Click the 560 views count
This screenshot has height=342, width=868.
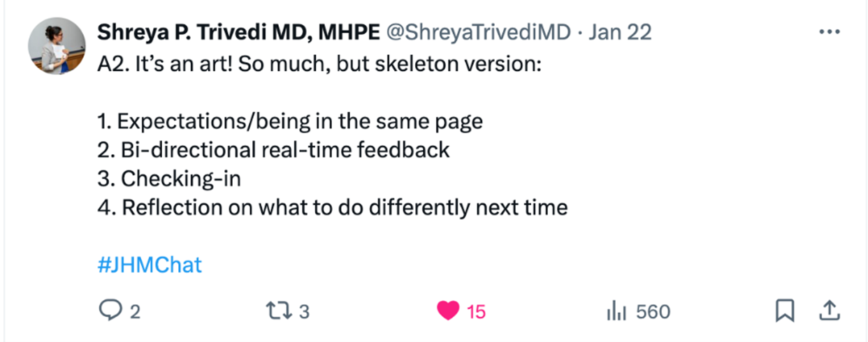(653, 311)
